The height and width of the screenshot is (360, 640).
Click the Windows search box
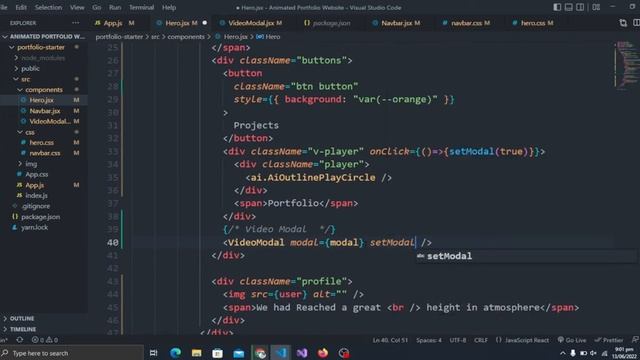[x=72, y=353]
